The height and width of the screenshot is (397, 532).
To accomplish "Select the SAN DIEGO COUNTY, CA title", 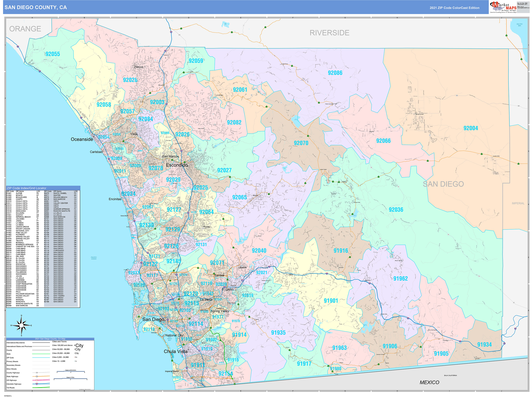I will pyautogui.click(x=36, y=7).
